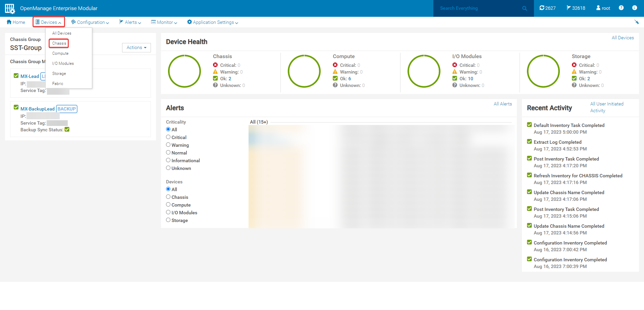Click the pin icon at right of navigation bar
Image resolution: width=644 pixels, height=310 pixels.
coord(636,22)
